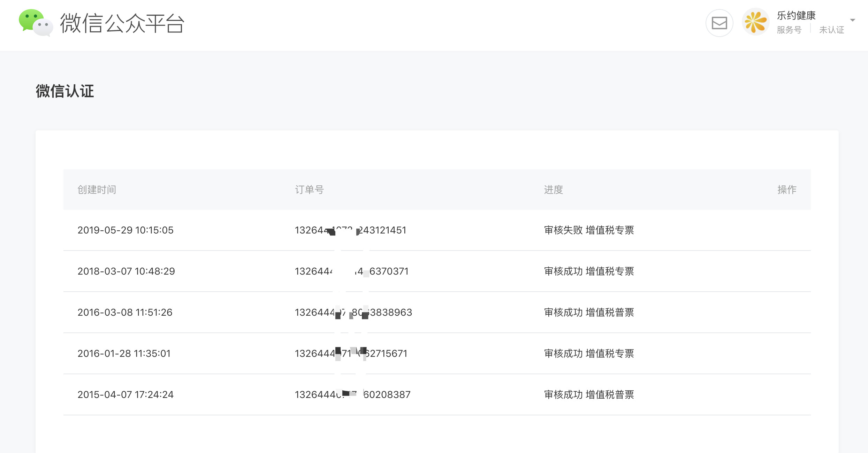Select the 2016-01-28 11:35:01 row
Image resolution: width=868 pixels, height=453 pixels.
point(124,354)
